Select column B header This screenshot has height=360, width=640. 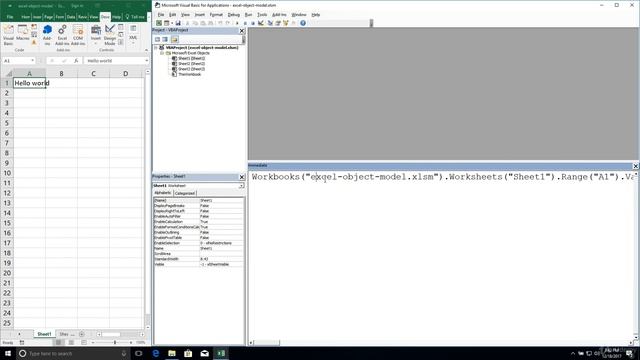pos(61,73)
